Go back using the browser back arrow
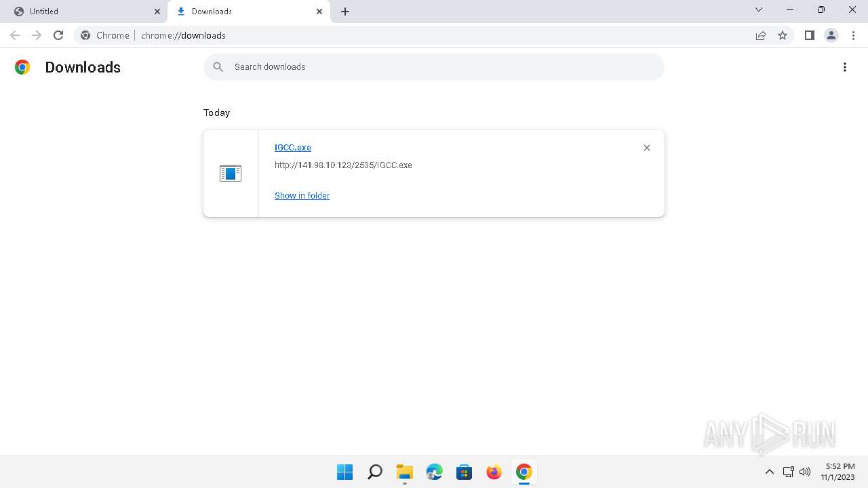The width and height of the screenshot is (868, 488). [15, 35]
